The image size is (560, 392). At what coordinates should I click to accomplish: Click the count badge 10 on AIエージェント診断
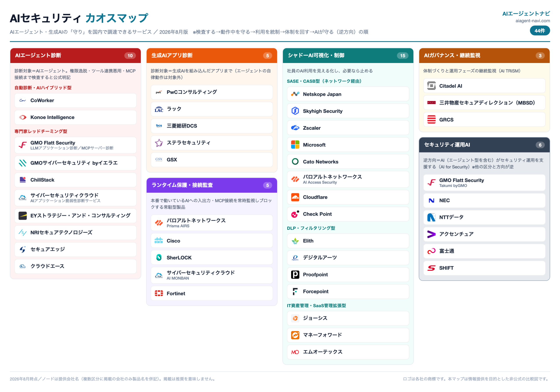pos(130,56)
